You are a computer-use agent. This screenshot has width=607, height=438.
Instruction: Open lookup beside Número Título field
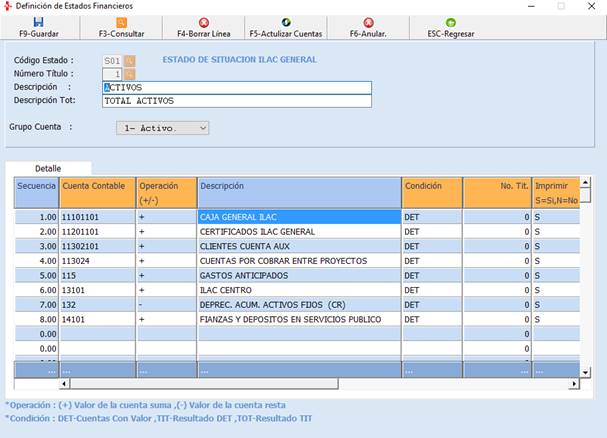129,74
